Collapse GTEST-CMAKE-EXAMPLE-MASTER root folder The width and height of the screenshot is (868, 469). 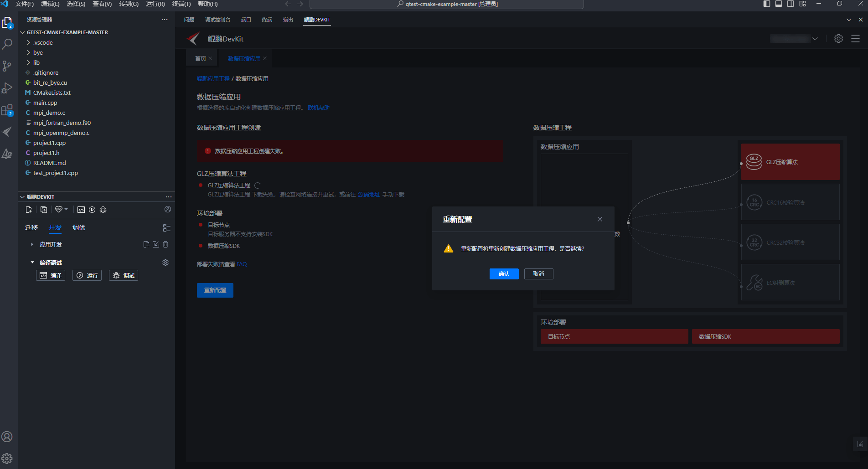click(x=22, y=32)
